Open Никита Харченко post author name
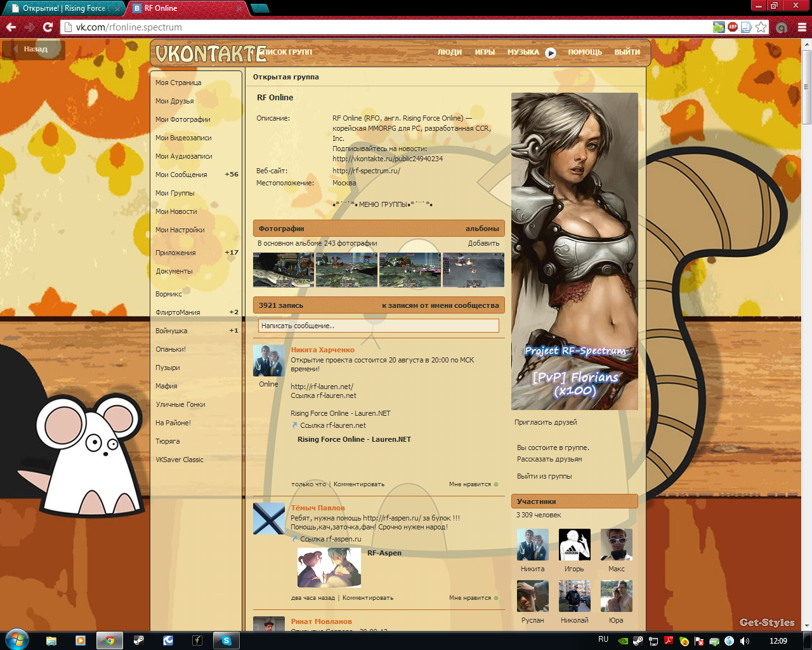This screenshot has height=650, width=812. 322,350
